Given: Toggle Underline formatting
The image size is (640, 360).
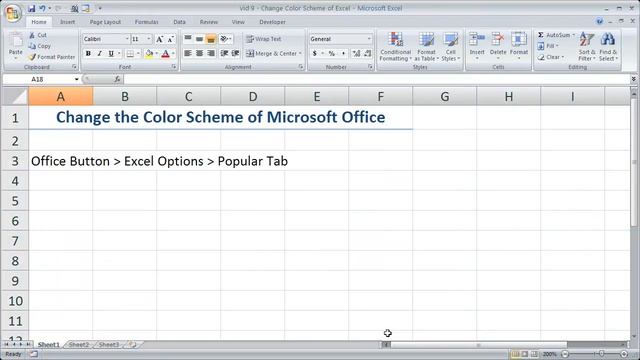Looking at the screenshot, I should click(111, 53).
